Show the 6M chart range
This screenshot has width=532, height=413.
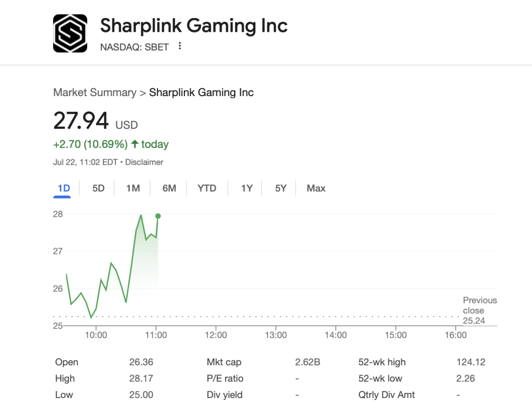coord(169,188)
